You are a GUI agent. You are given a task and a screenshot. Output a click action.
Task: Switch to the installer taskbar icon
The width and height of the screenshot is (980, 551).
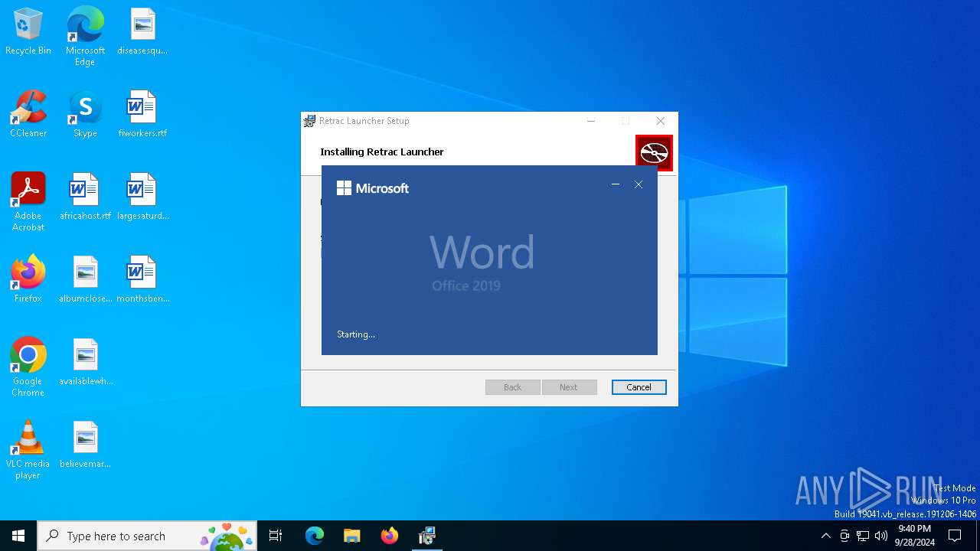click(x=427, y=536)
